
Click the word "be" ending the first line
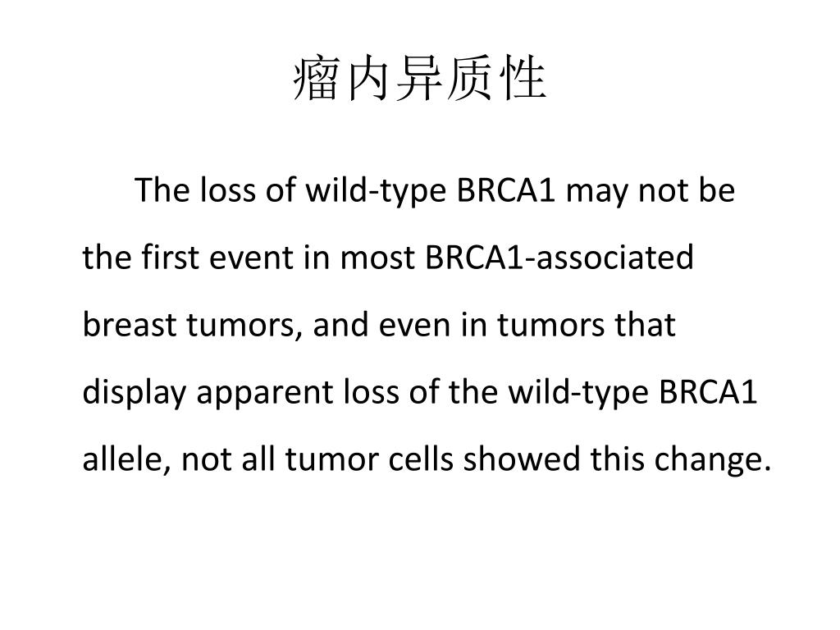pos(716,191)
